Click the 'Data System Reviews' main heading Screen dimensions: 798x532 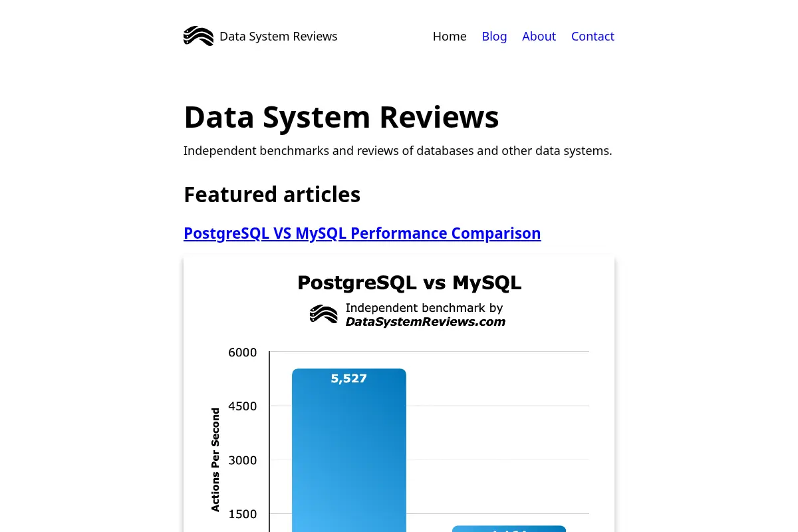click(341, 117)
